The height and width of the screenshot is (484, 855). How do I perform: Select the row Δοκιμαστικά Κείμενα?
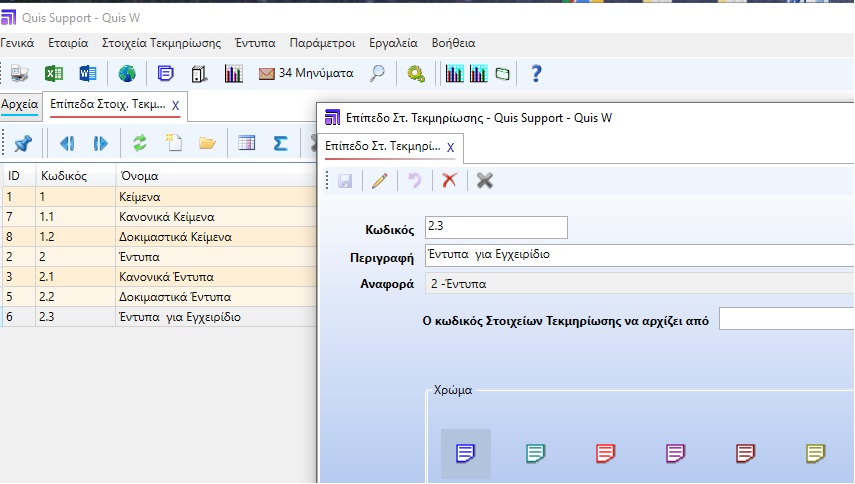[x=159, y=237]
